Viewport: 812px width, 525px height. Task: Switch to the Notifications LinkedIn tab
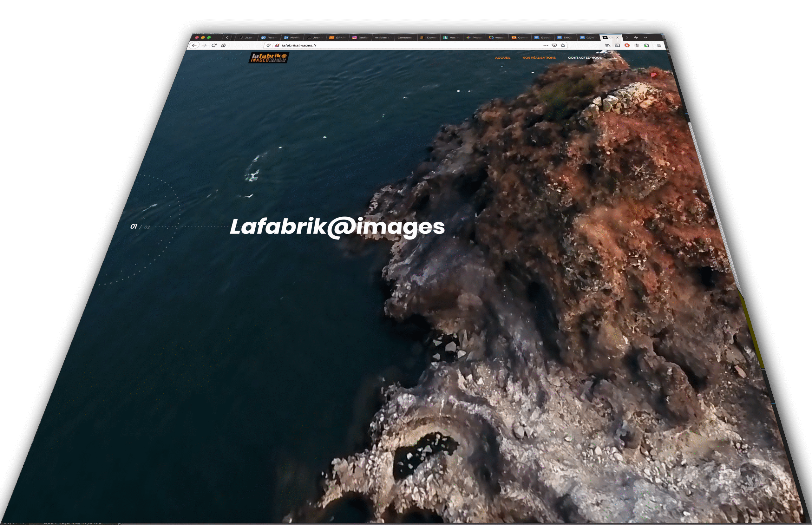(x=292, y=37)
